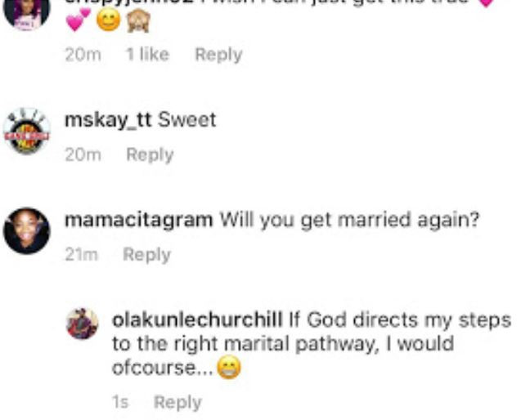Open mskay_tt's profile picture
This screenshot has height=420, width=530.
(26, 131)
